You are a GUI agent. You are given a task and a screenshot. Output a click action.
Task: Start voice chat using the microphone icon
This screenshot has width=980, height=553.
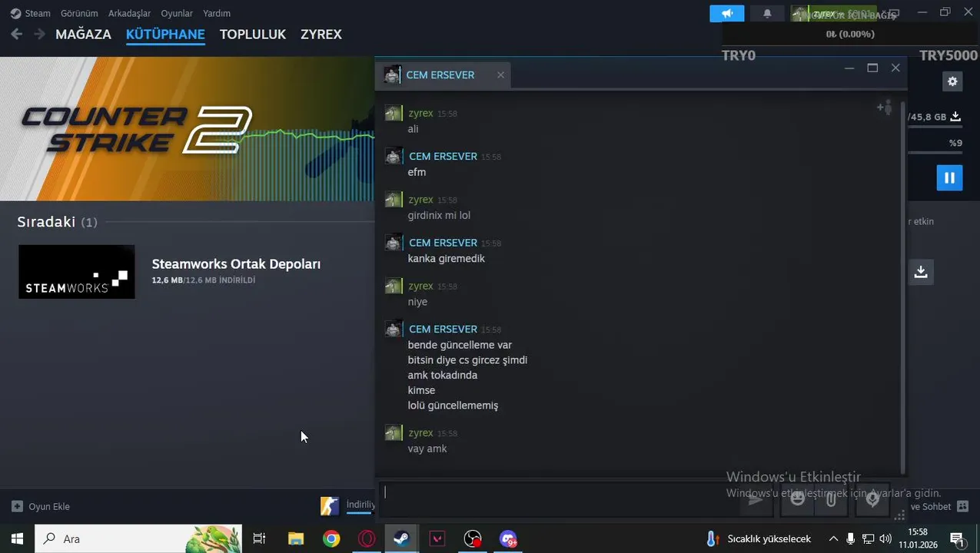click(872, 499)
